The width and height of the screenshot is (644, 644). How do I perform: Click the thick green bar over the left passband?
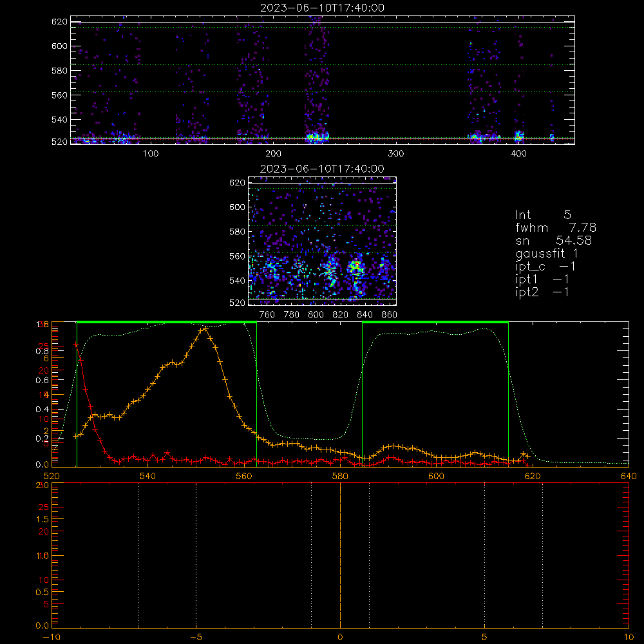point(167,323)
